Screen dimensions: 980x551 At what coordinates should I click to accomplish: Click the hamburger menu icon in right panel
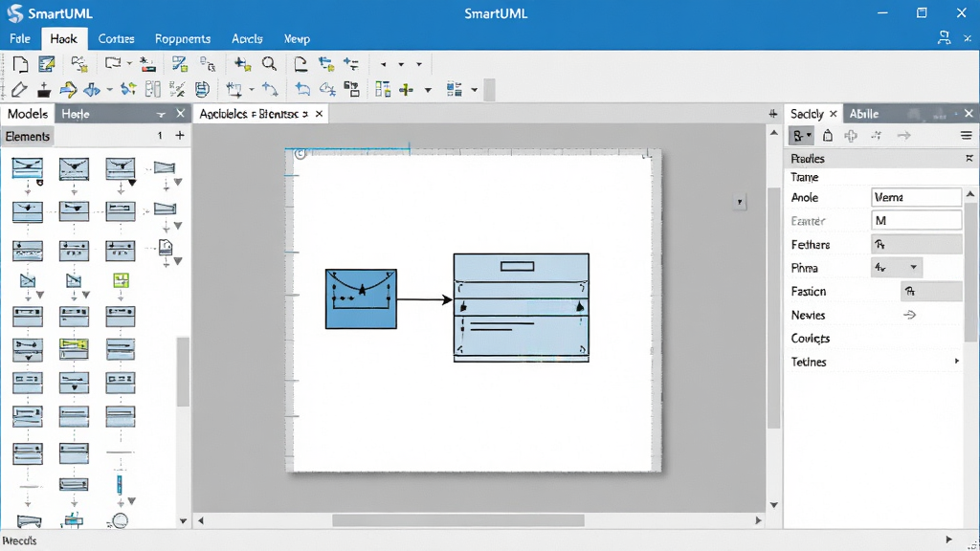point(966,136)
